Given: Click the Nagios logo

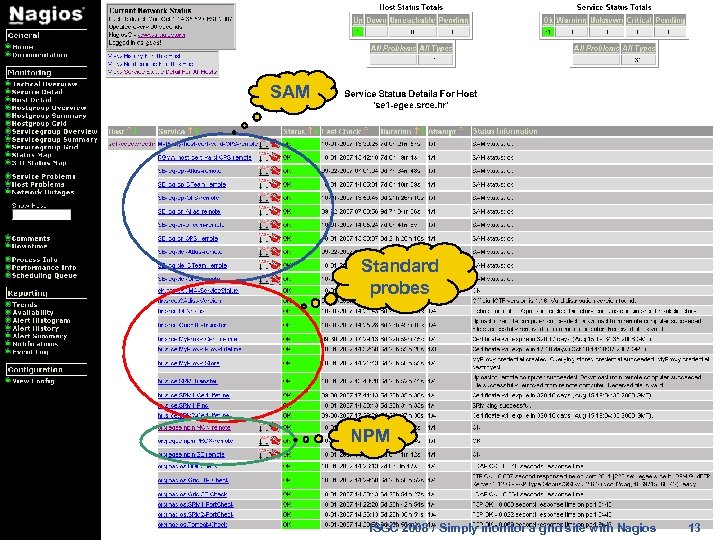Looking at the screenshot, I should (46, 15).
